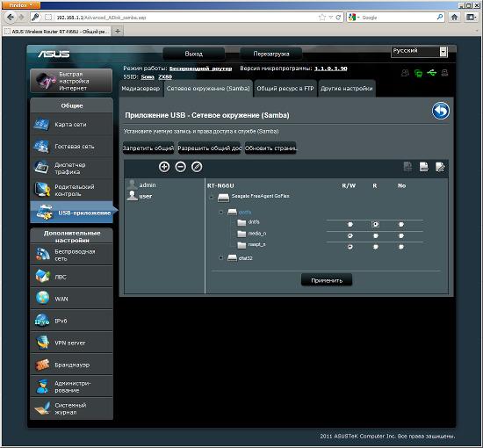This screenshot has height=448, width=483.
Task: Click the green network clients status icon
Action: (x=418, y=73)
